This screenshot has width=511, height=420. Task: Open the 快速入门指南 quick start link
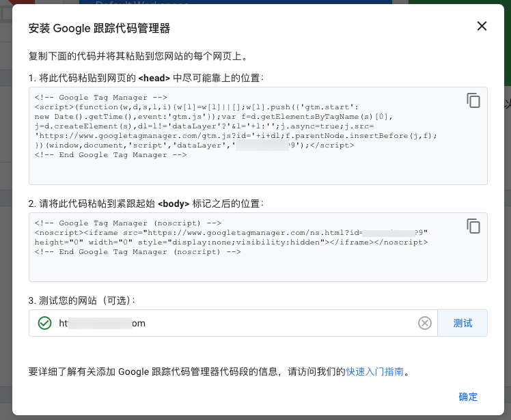(x=375, y=372)
